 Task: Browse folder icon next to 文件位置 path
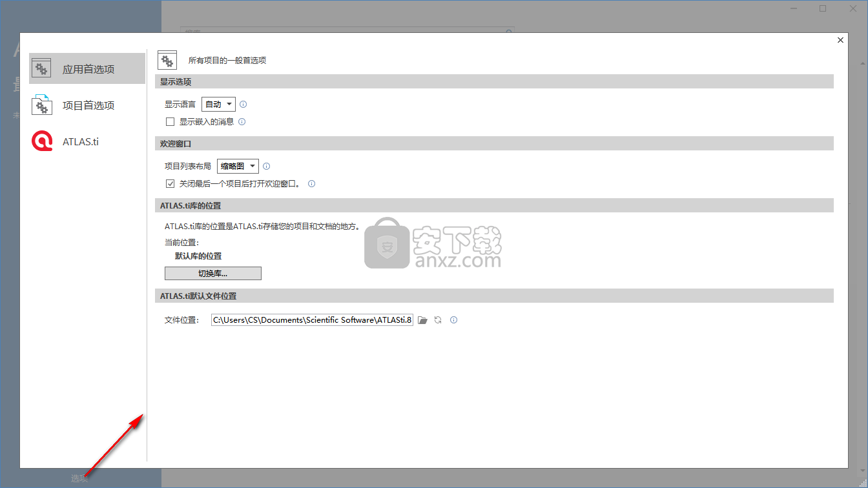coord(423,320)
